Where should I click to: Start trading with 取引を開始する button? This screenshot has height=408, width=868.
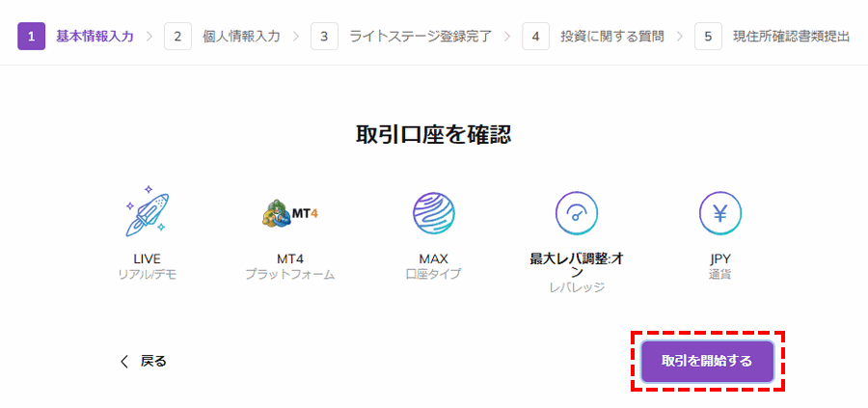coord(707,362)
